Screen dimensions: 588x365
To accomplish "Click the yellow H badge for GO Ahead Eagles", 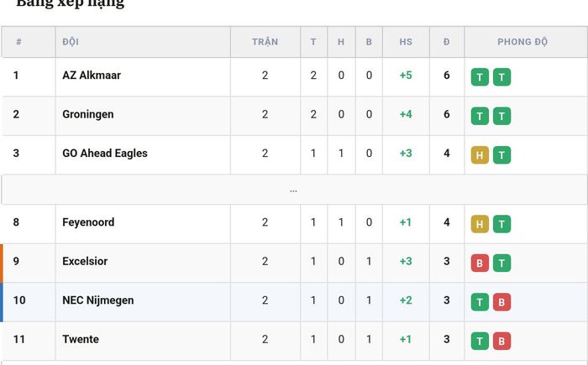I will tap(480, 155).
